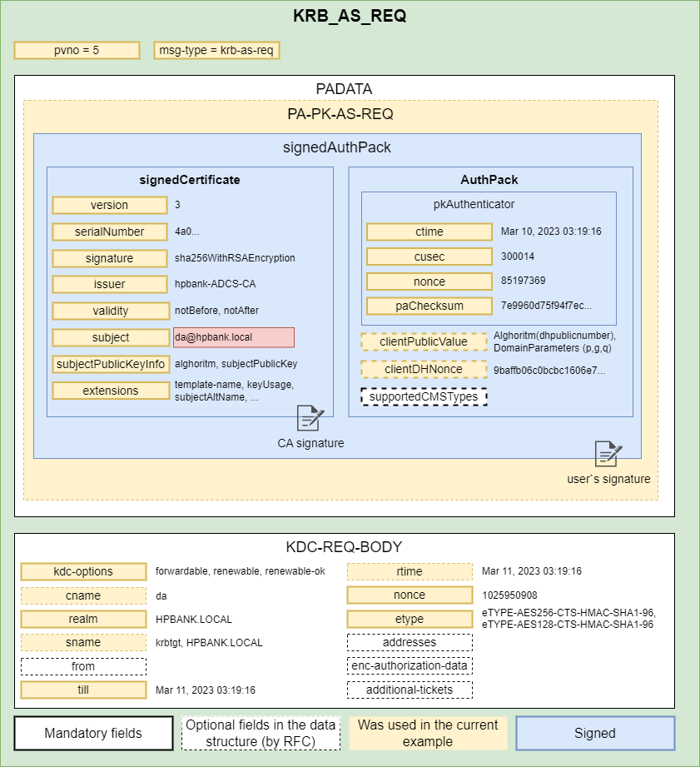
Task: Click the kdc-options field box
Action: point(83,571)
